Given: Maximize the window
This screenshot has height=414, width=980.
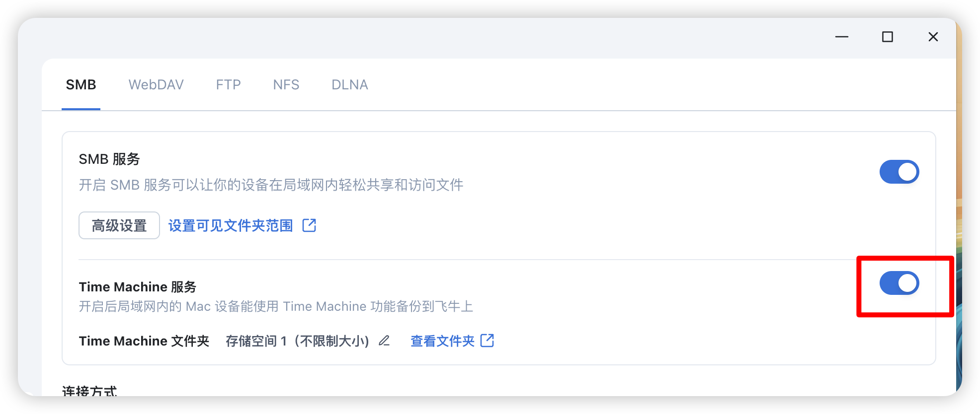Looking at the screenshot, I should [x=888, y=37].
